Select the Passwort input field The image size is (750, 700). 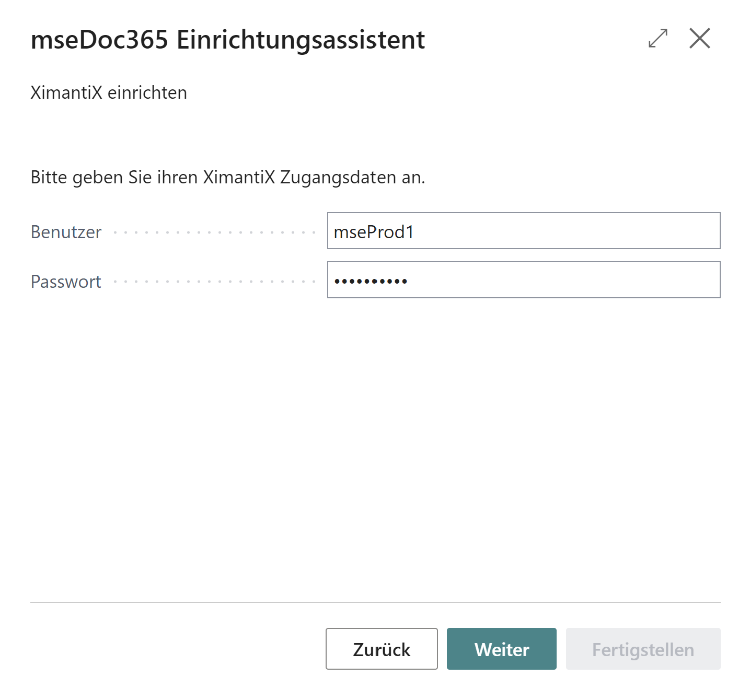(x=523, y=280)
